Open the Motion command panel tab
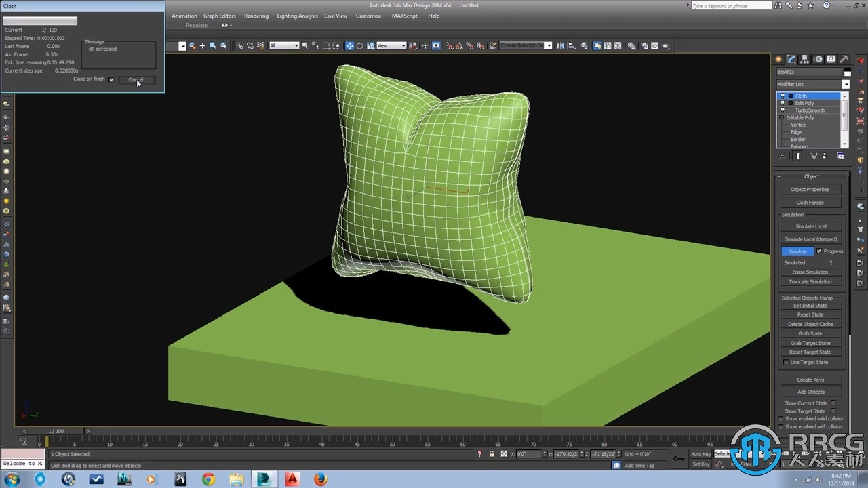Viewport: 868px width, 488px height. [818, 59]
